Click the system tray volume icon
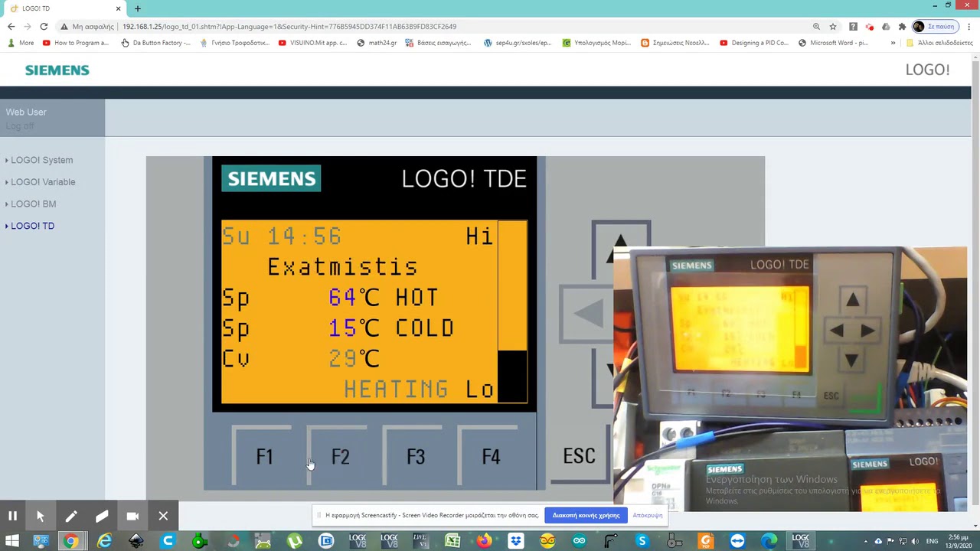The image size is (980, 551). pyautogui.click(x=914, y=541)
